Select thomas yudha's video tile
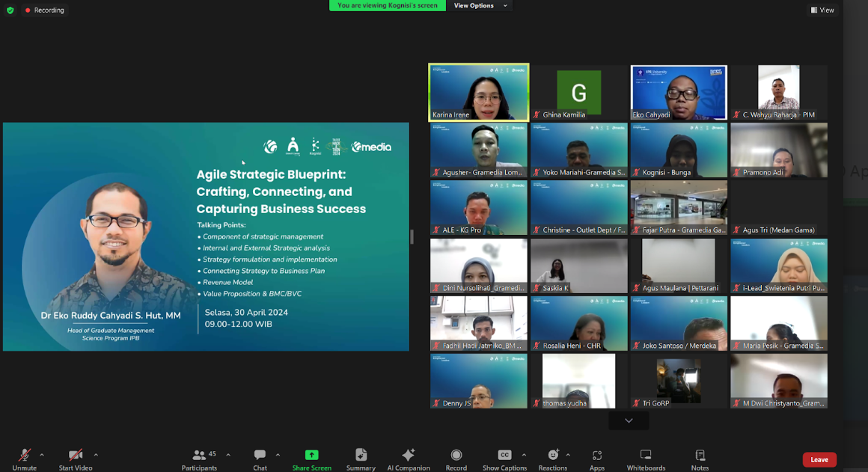 (x=579, y=381)
